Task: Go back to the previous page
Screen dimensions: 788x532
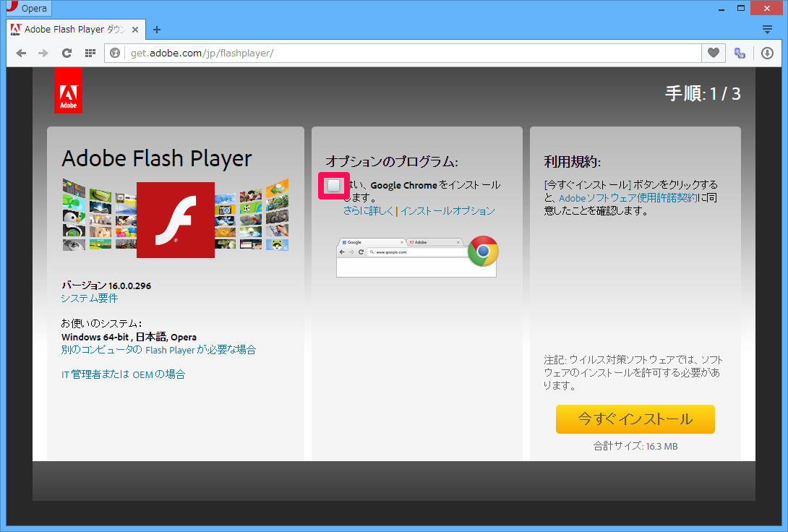Action: click(22, 53)
